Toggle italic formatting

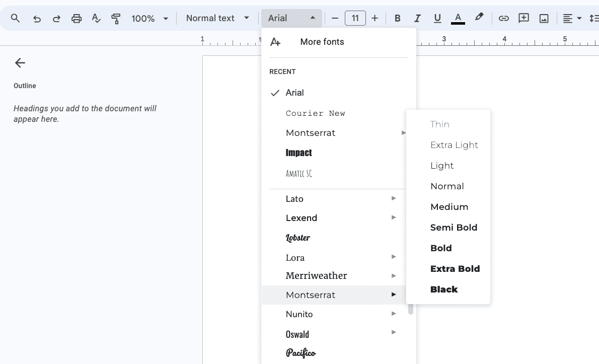tap(417, 19)
